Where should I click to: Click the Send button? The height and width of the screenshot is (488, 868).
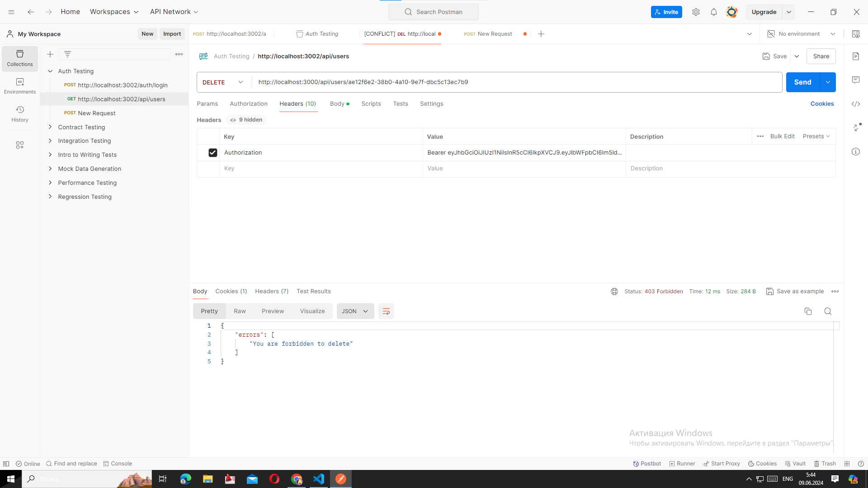802,82
